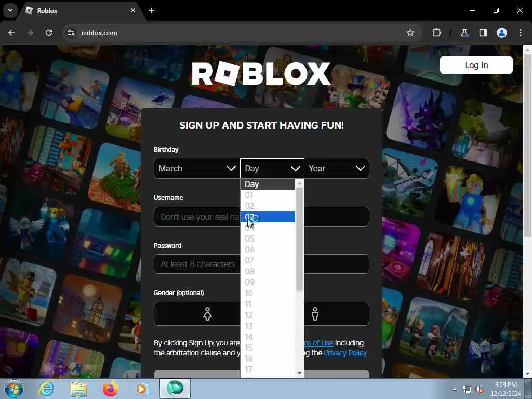This screenshot has height=399, width=532.
Task: Select day 07 from the list
Action: pyautogui.click(x=268, y=260)
